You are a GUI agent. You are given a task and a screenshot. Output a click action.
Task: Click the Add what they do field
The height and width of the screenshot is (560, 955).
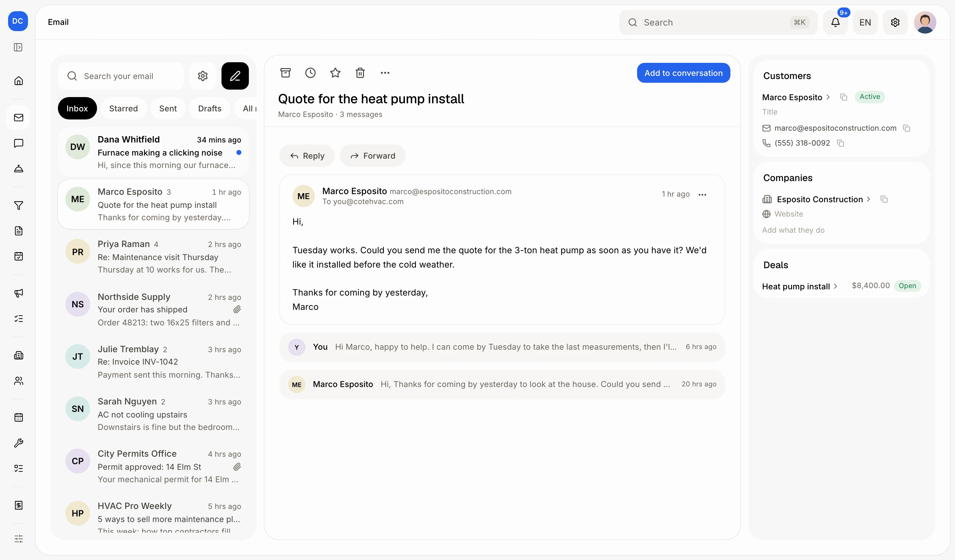pyautogui.click(x=793, y=230)
